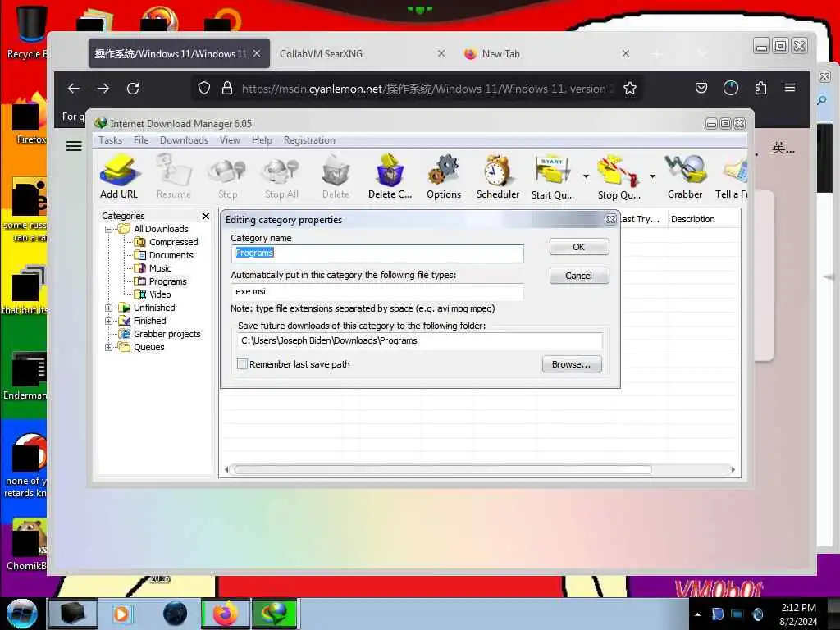Open Firefox Pocket save icon
This screenshot has width=840, height=630.
click(701, 88)
